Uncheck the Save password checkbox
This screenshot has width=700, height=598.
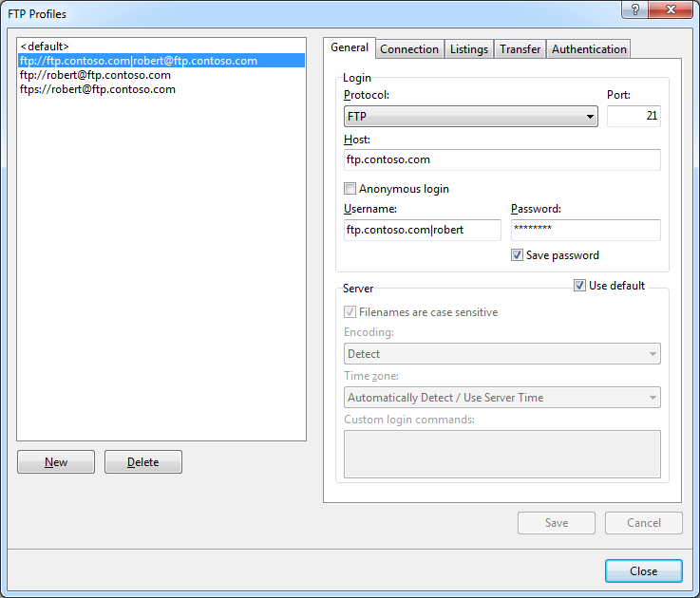pyautogui.click(x=518, y=255)
